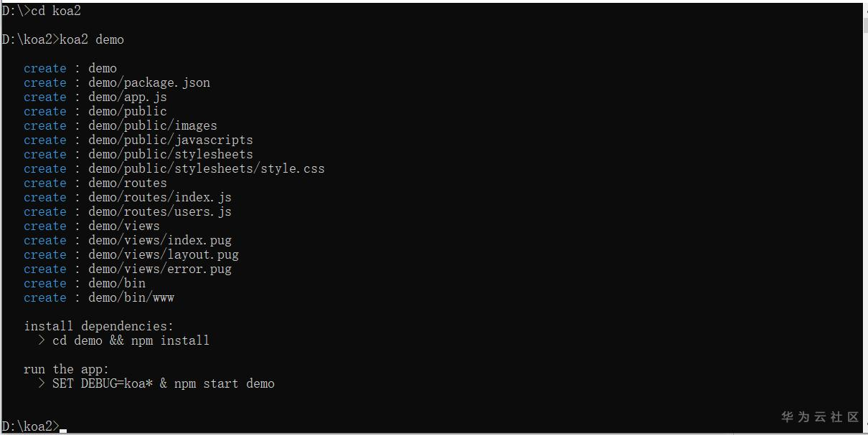The height and width of the screenshot is (435, 868).
Task: Click the demo/views/error.pug path
Action: pos(159,269)
